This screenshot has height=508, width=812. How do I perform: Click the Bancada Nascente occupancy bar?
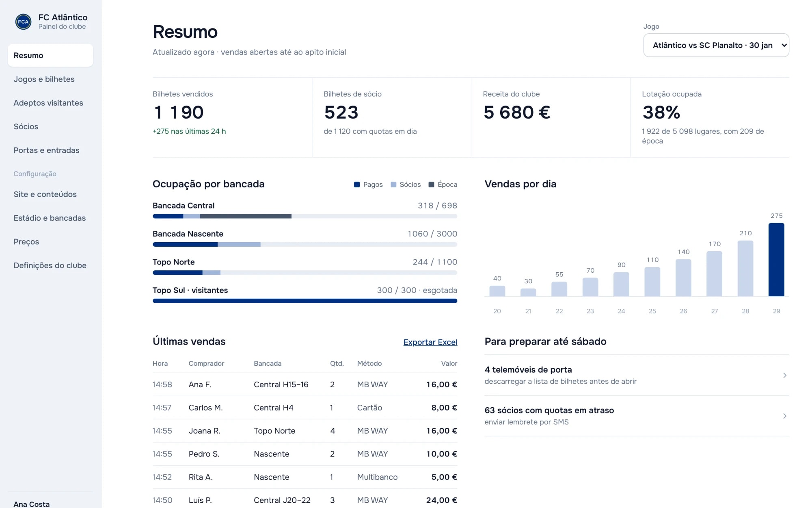(x=305, y=244)
